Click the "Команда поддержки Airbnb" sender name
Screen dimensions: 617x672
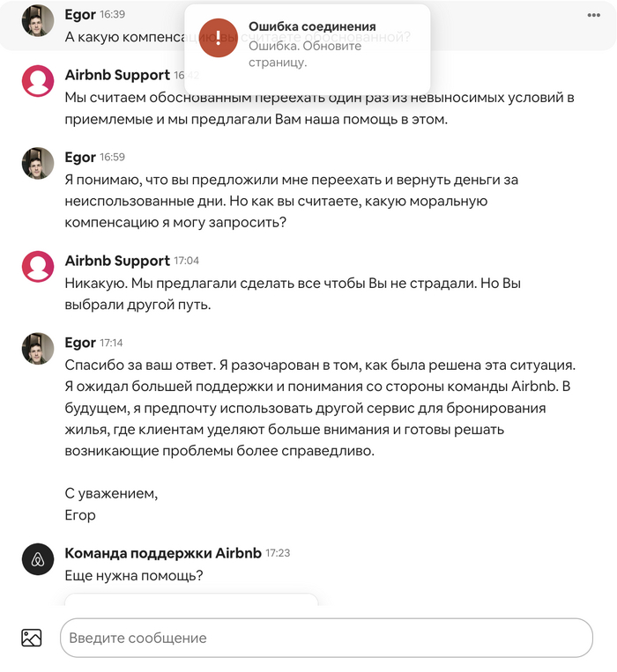(x=163, y=553)
